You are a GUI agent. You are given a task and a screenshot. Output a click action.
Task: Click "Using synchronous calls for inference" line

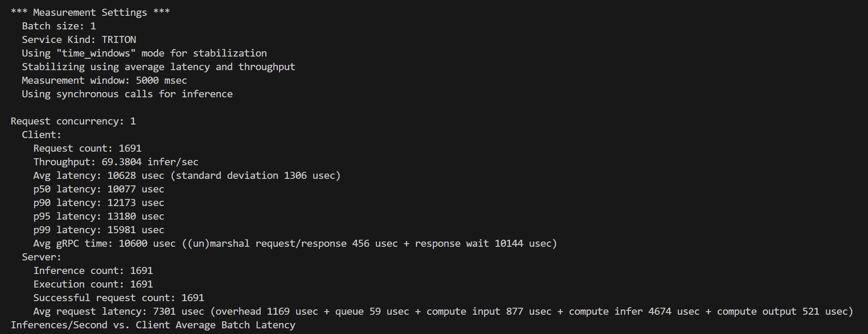pos(127,94)
